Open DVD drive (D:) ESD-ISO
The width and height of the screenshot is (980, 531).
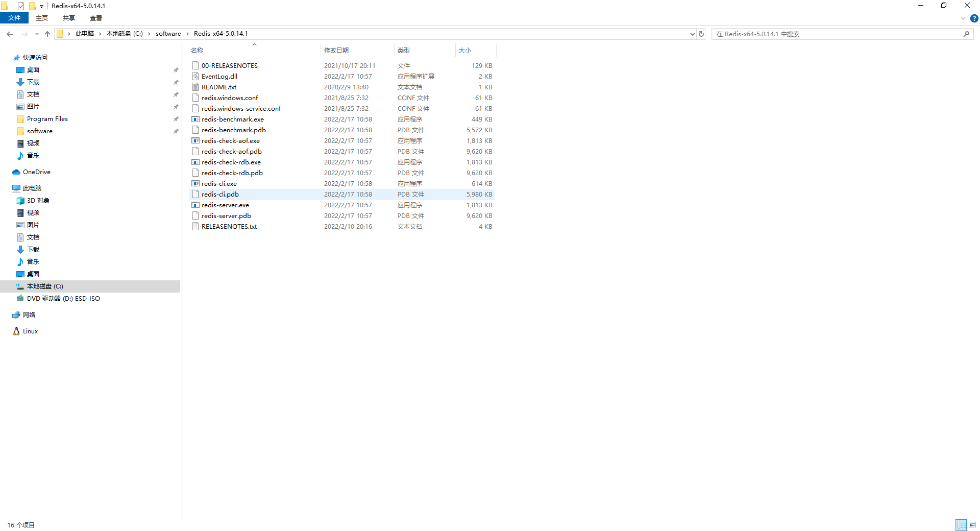pos(63,299)
